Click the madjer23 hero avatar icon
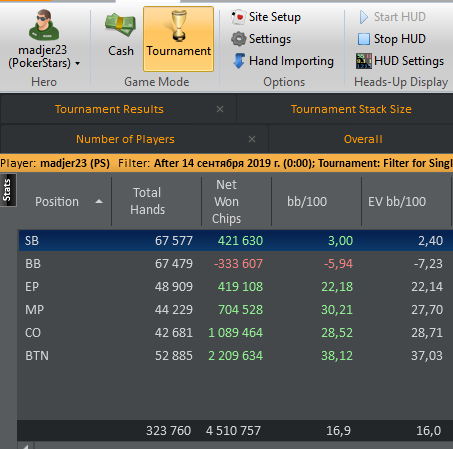This screenshot has height=449, width=453. 44,25
